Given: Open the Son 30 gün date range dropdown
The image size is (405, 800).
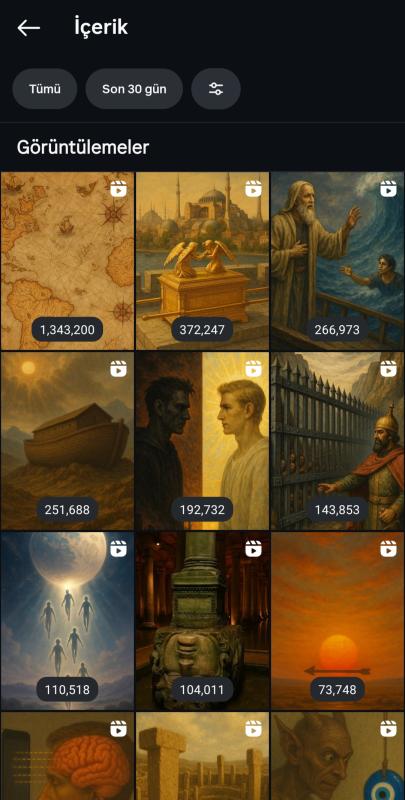Looking at the screenshot, I should point(134,89).
